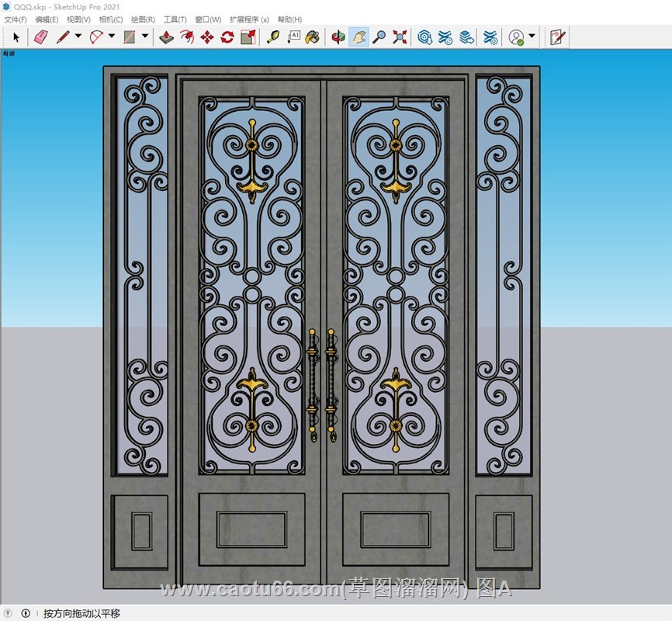Click the Zoom magnifier tool
Viewport: 672px width, 621px height.
[379, 36]
